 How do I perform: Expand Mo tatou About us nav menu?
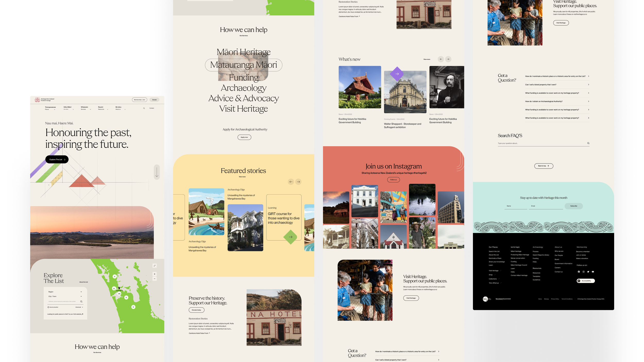click(x=121, y=108)
